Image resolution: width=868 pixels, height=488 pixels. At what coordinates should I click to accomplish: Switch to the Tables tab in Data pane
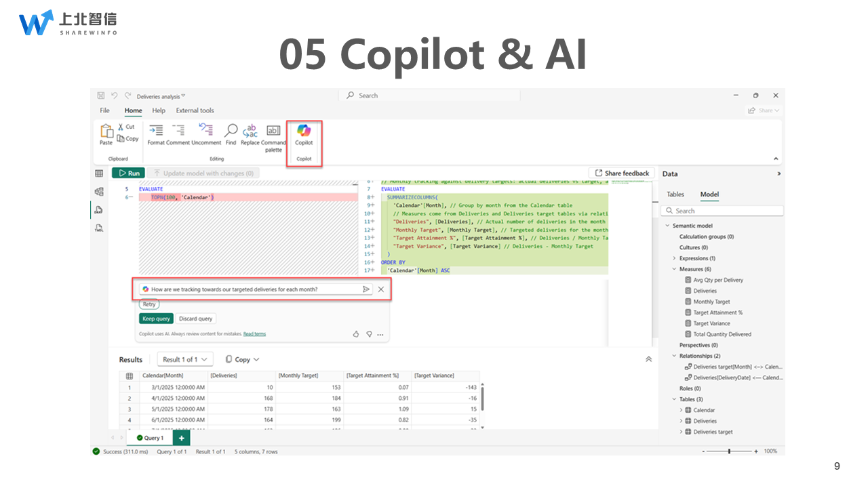(x=675, y=195)
